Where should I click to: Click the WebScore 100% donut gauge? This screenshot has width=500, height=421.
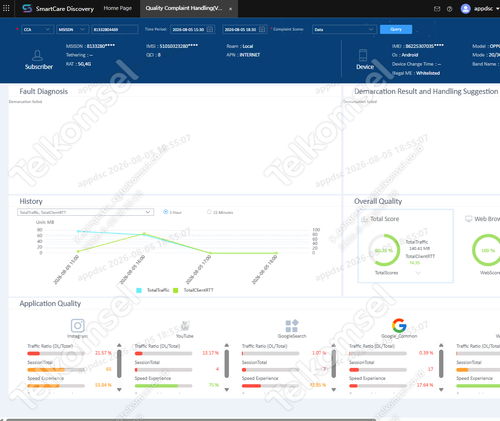point(488,250)
